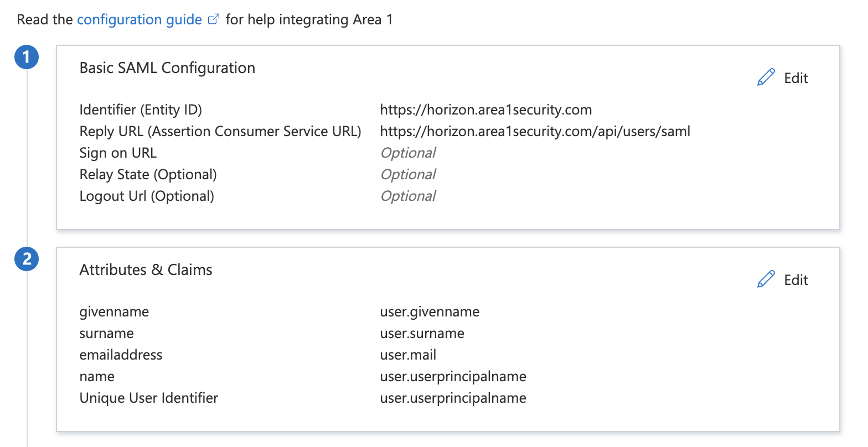Select the surname claim row

[106, 333]
